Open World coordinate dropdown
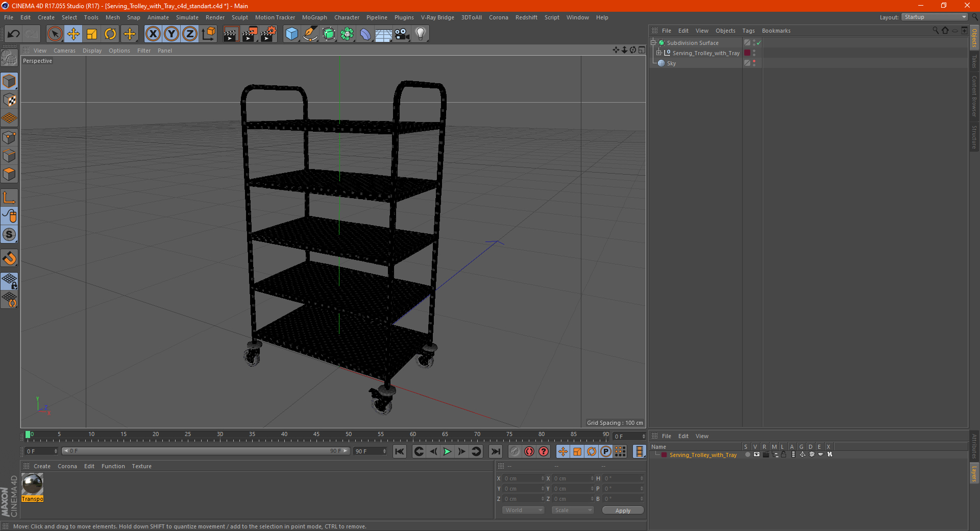Screen dimensions: 980x531 coord(523,510)
